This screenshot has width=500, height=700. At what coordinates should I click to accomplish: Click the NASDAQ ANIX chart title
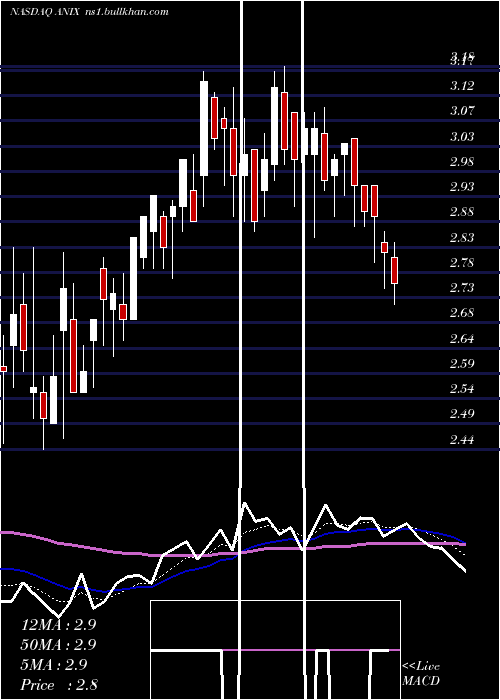click(89, 12)
